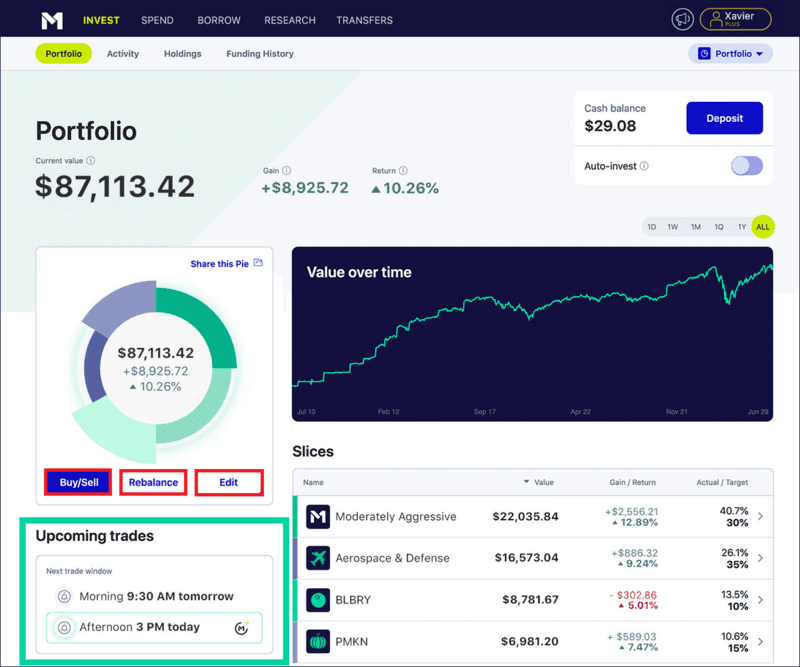Click the +$8,925.72 gain figure in header

305,188
